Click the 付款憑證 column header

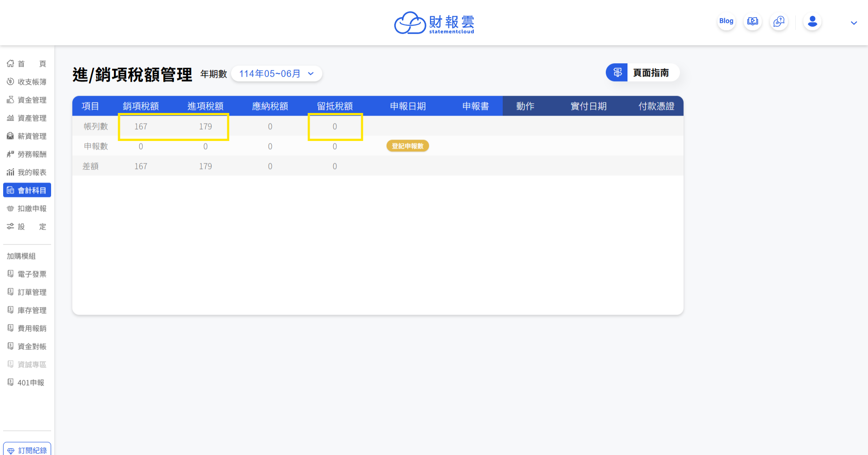tap(656, 106)
